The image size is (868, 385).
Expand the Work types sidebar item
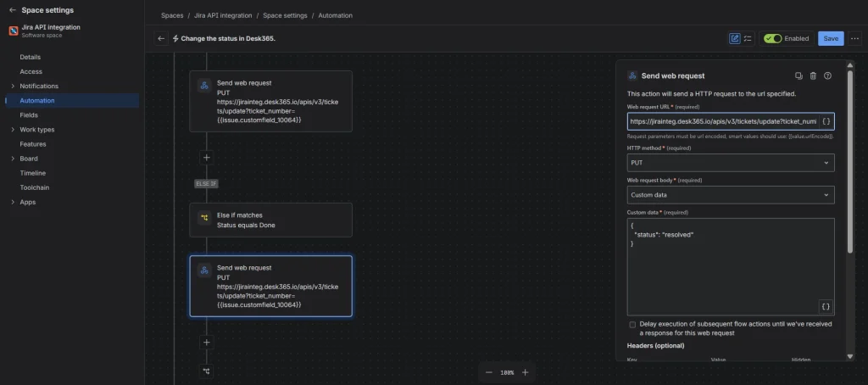(14, 130)
